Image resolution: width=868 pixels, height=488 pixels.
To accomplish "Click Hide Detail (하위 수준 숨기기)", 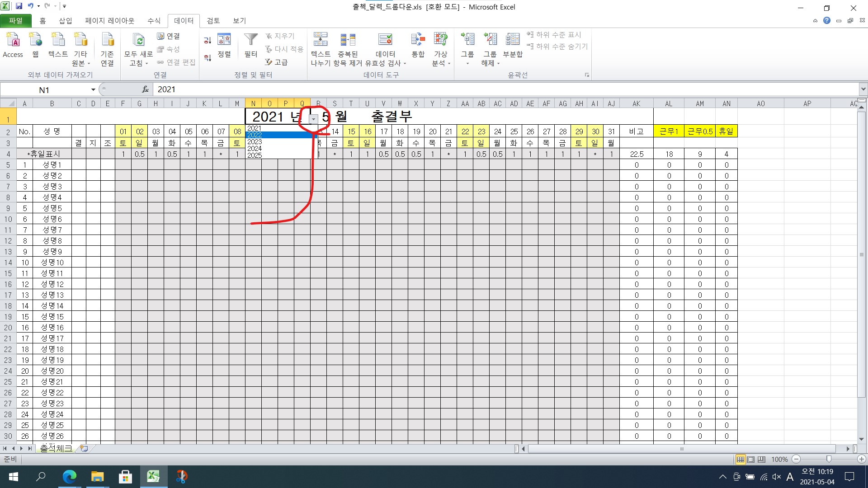I will 557,47.
